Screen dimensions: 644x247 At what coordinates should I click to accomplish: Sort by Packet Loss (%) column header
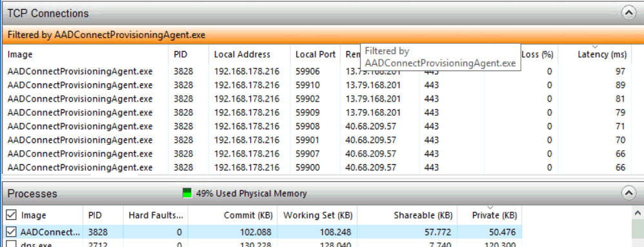point(538,54)
